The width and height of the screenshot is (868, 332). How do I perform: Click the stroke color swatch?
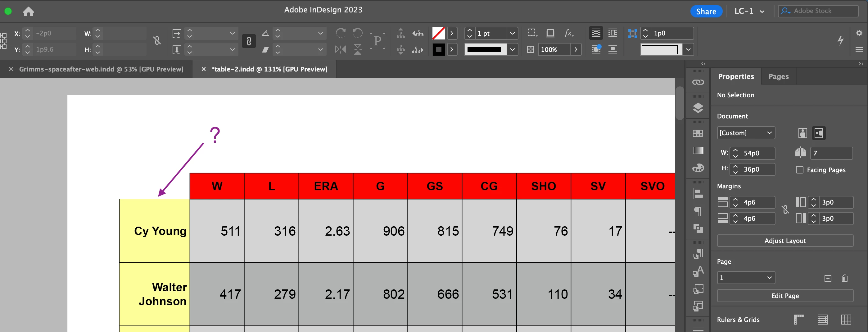(x=438, y=50)
